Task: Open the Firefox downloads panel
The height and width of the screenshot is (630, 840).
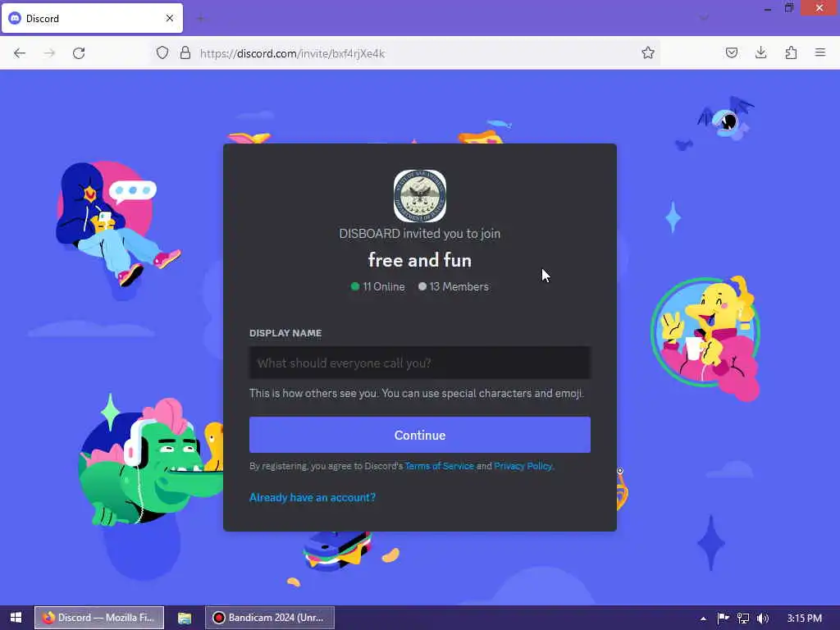Action: click(760, 52)
